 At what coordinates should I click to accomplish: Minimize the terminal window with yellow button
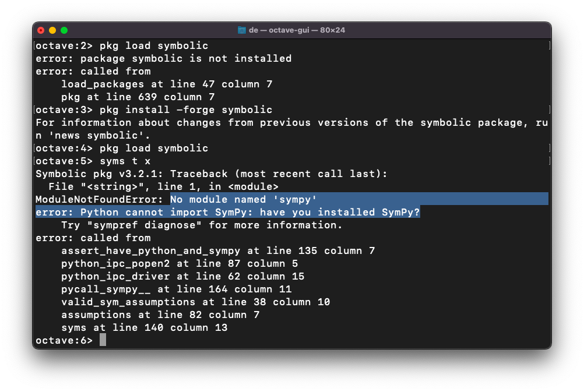tap(52, 30)
